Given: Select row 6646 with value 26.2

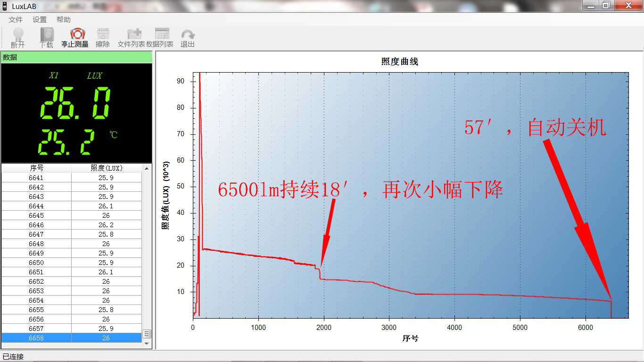Looking at the screenshot, I should (71, 225).
